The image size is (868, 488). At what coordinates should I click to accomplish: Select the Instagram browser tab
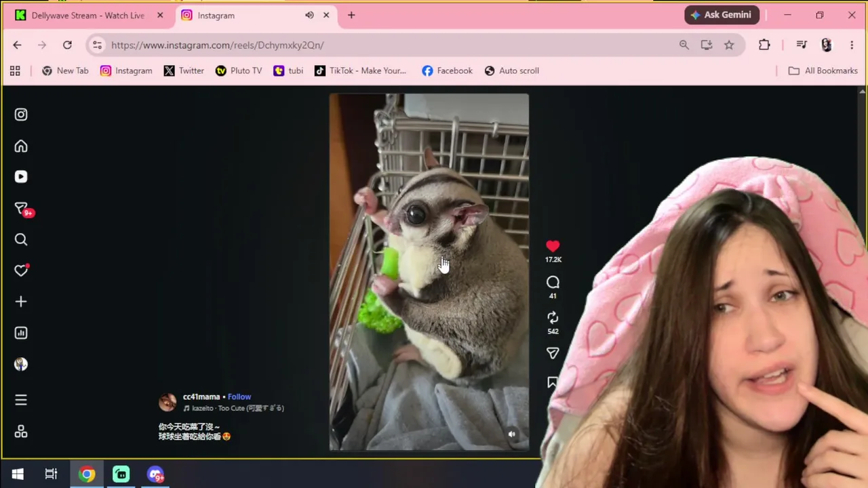(x=245, y=15)
